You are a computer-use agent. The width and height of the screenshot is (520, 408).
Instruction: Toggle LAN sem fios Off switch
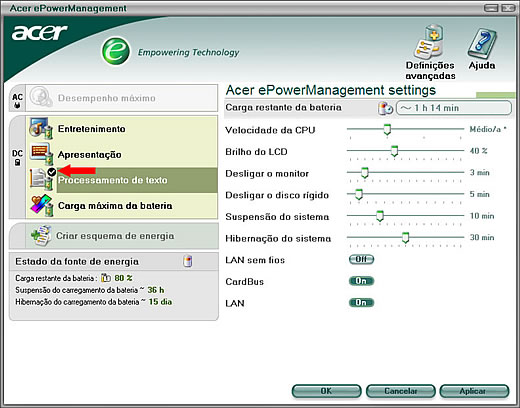[x=361, y=259]
